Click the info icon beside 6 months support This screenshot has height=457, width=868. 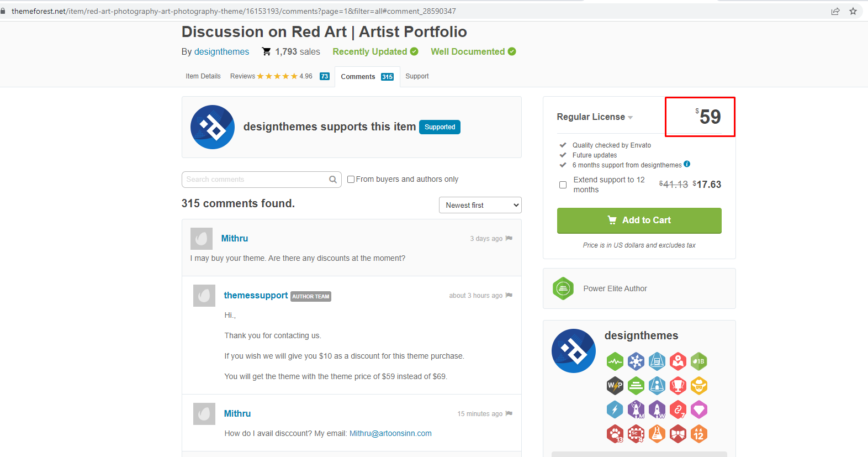click(x=687, y=164)
